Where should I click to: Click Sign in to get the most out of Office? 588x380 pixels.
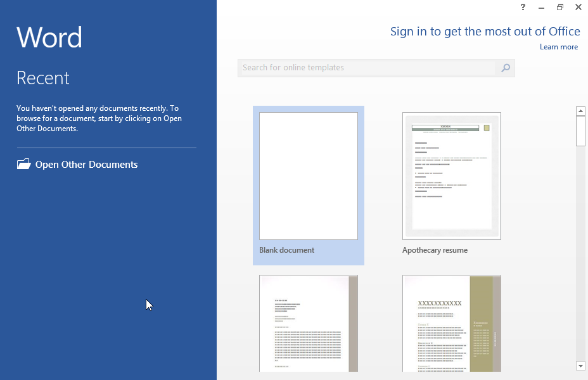click(x=485, y=32)
